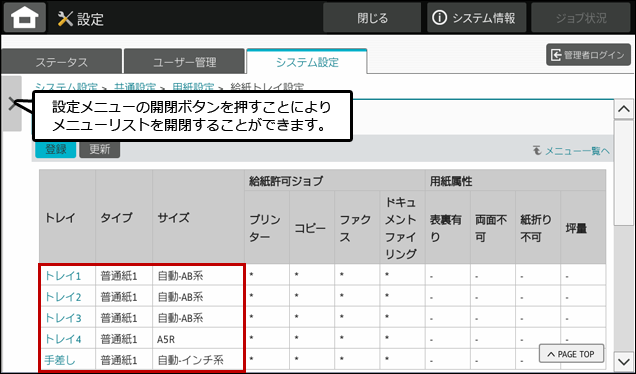The width and height of the screenshot is (636, 374).
Task: Click the トレイ column header
Action: pos(67,217)
